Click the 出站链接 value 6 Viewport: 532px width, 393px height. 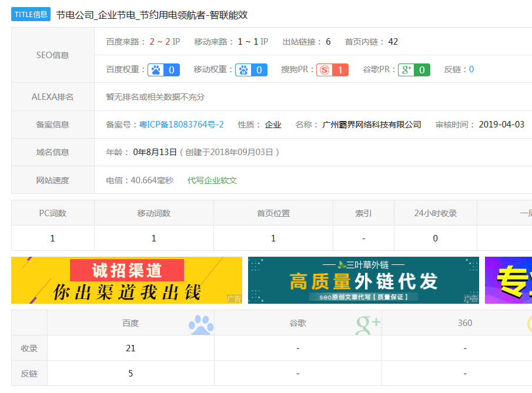pos(328,42)
